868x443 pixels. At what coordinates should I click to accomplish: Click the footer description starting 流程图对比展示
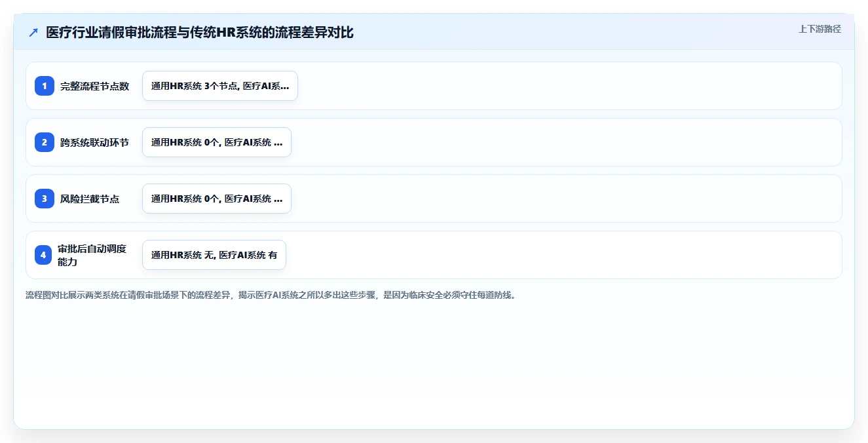tap(271, 295)
